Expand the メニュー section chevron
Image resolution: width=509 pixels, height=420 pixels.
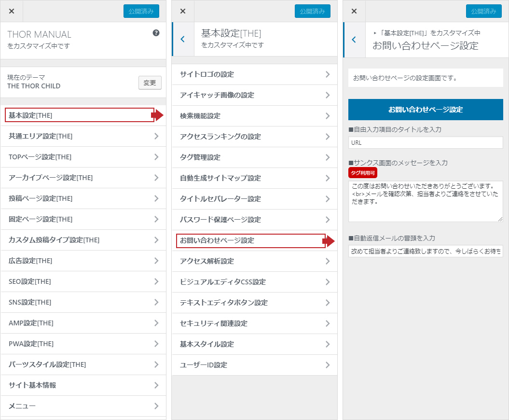(x=156, y=406)
